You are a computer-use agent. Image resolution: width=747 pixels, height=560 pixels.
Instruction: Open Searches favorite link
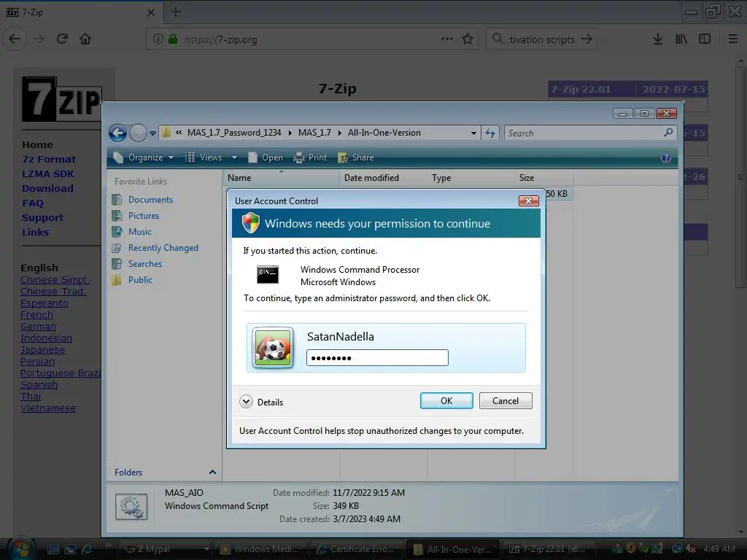[145, 264]
